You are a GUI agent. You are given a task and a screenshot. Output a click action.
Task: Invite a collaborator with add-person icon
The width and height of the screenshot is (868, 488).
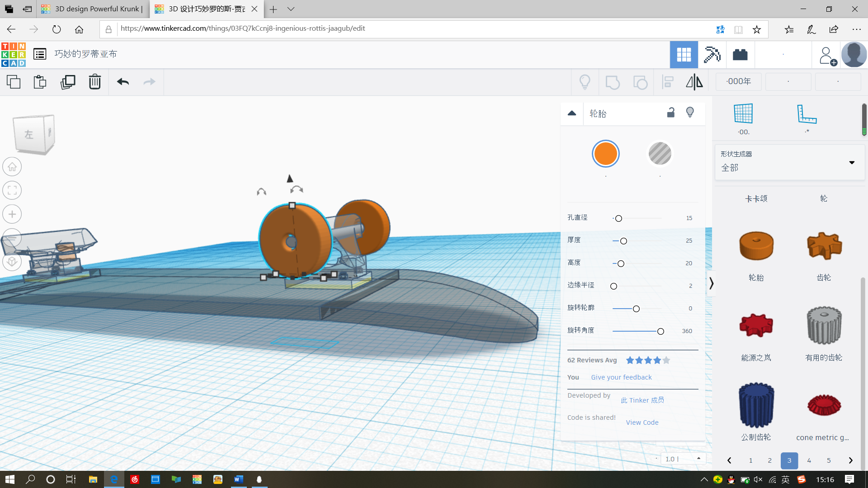pos(827,56)
